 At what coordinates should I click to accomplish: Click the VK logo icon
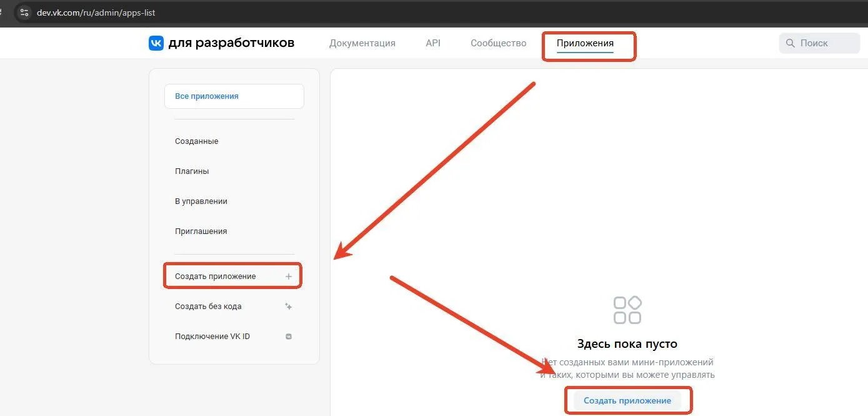click(156, 43)
